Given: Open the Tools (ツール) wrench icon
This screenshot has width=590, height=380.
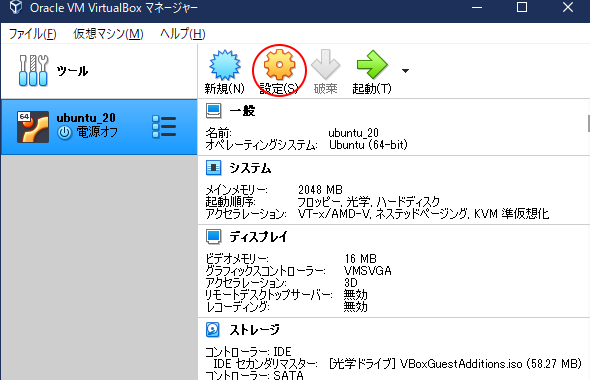Looking at the screenshot, I should tap(33, 70).
